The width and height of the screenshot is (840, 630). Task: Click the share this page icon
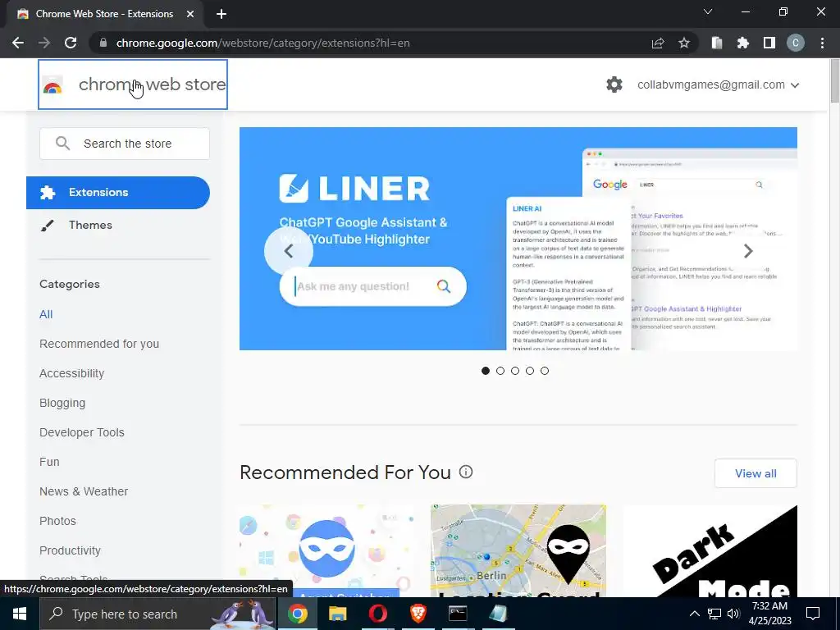click(658, 43)
